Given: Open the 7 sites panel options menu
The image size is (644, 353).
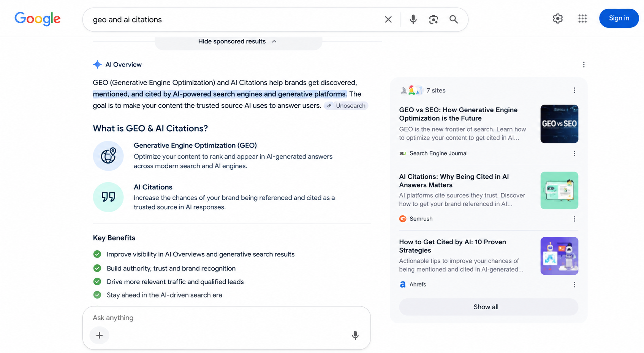Looking at the screenshot, I should [574, 90].
